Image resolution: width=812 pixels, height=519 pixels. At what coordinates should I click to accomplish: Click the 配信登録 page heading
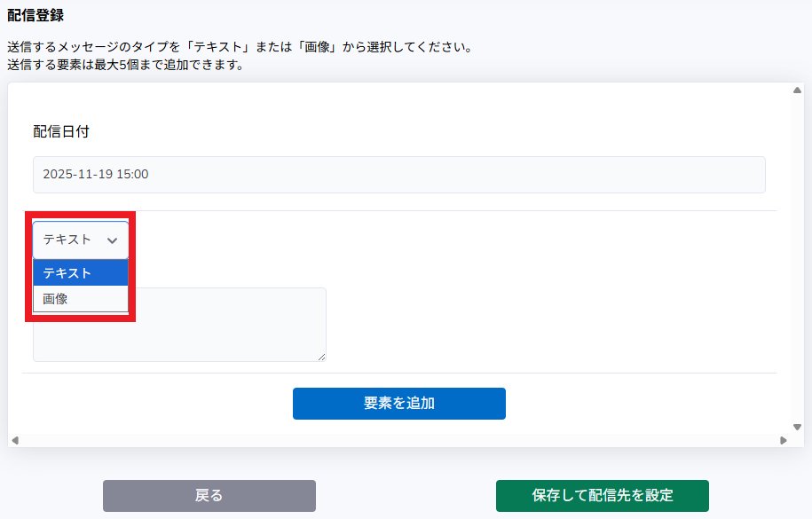click(35, 16)
